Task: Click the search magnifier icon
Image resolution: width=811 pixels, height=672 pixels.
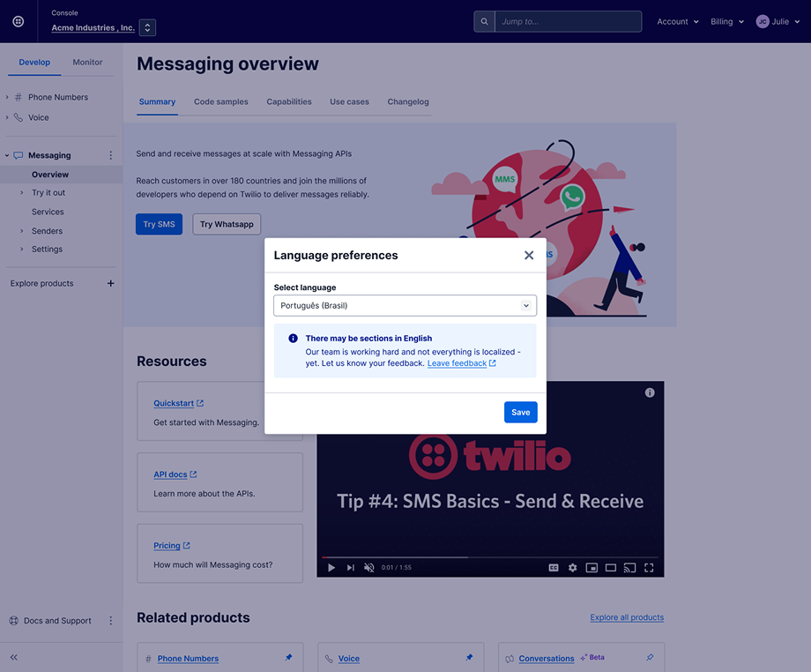Action: pos(484,22)
